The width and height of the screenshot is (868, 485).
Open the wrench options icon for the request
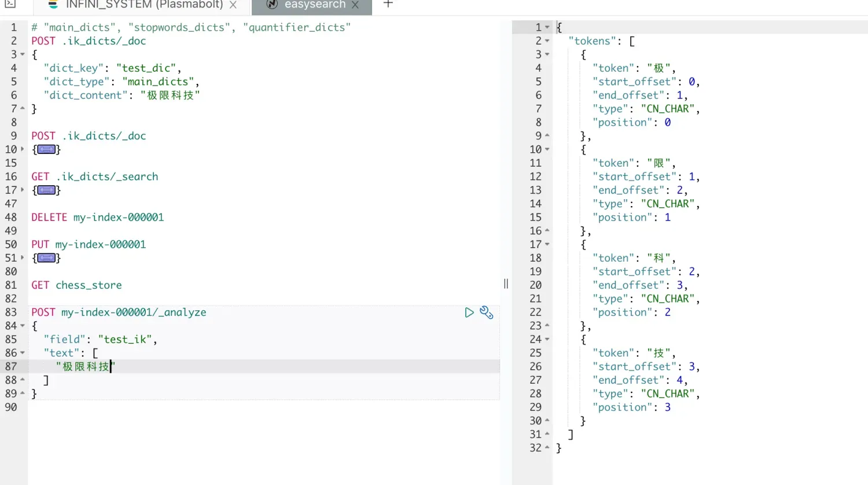pos(487,313)
